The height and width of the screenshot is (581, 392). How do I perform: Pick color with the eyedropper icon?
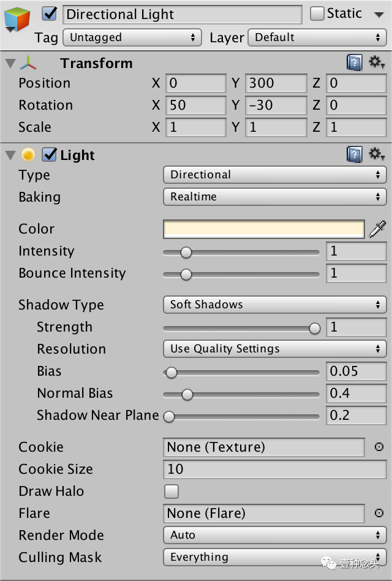pyautogui.click(x=377, y=229)
